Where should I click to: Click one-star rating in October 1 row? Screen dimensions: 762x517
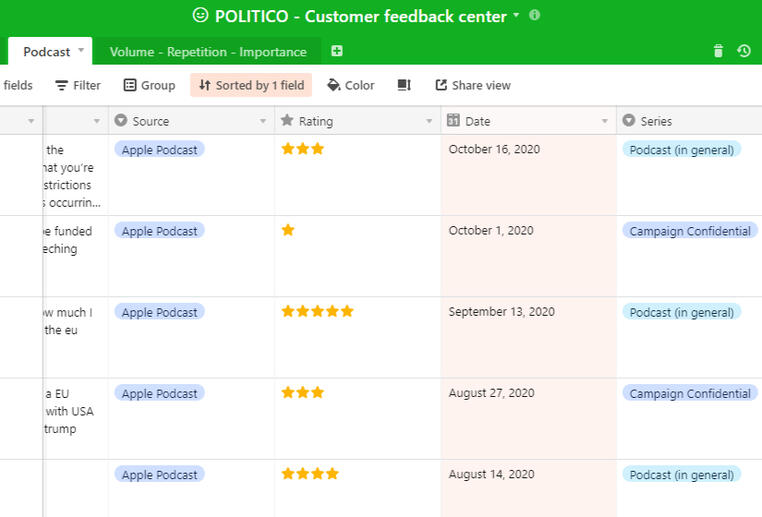(288, 230)
